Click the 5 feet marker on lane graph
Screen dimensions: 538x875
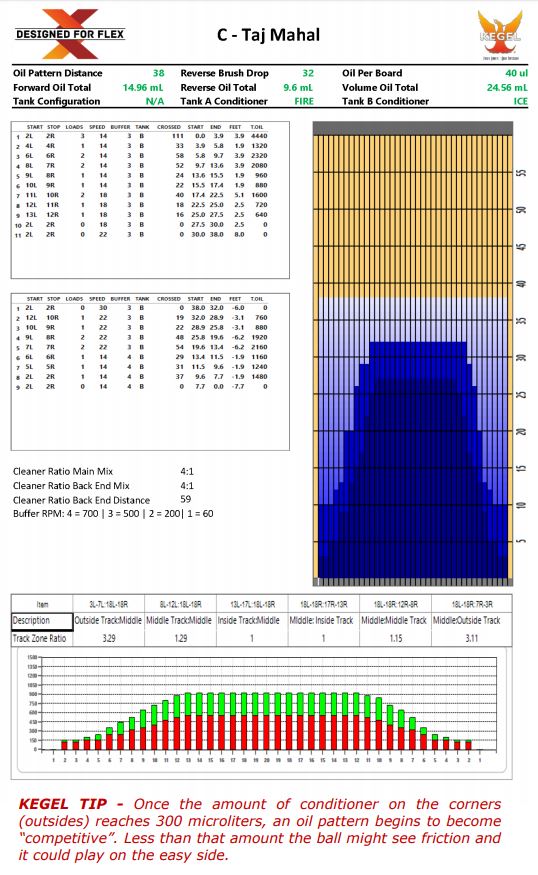coord(521,541)
